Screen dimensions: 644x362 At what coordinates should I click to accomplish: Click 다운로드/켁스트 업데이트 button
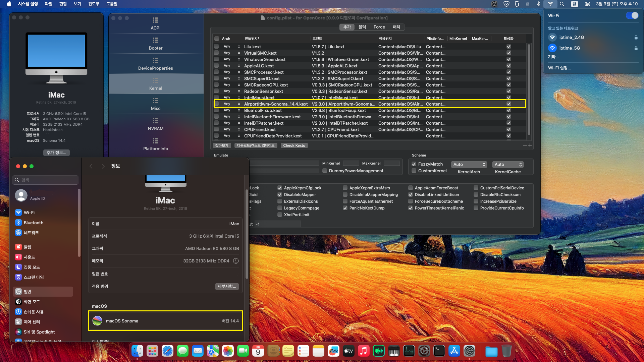click(x=256, y=145)
